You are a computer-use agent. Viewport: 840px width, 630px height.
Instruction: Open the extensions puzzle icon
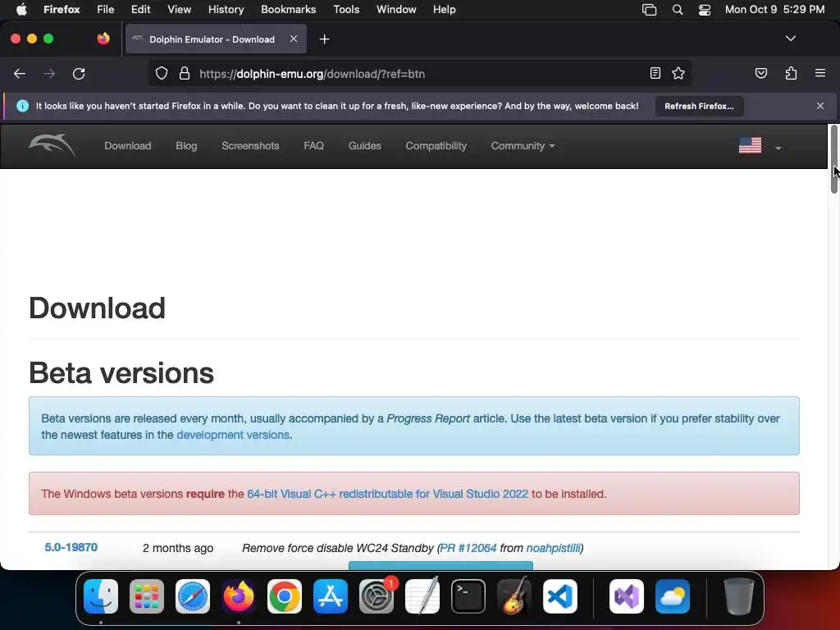791,73
